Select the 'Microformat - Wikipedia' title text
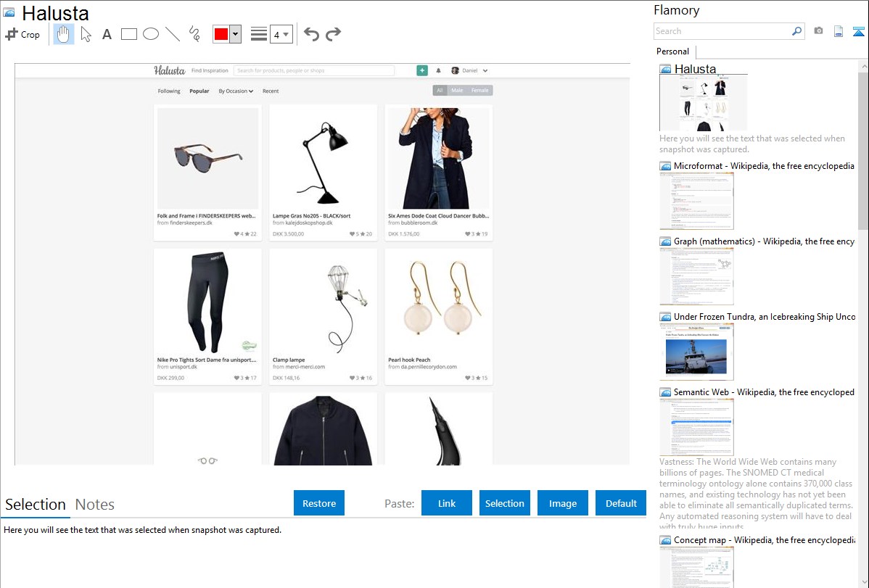The height and width of the screenshot is (588, 869). point(764,166)
